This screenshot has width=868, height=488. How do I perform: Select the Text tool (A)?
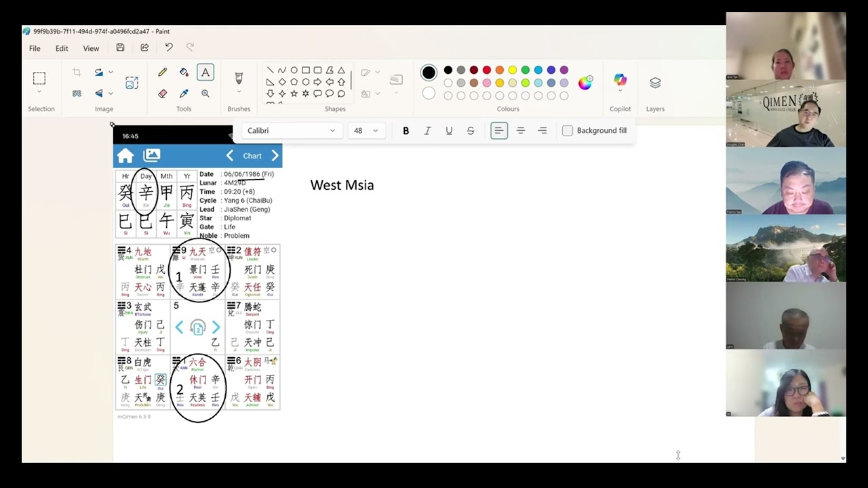click(205, 72)
